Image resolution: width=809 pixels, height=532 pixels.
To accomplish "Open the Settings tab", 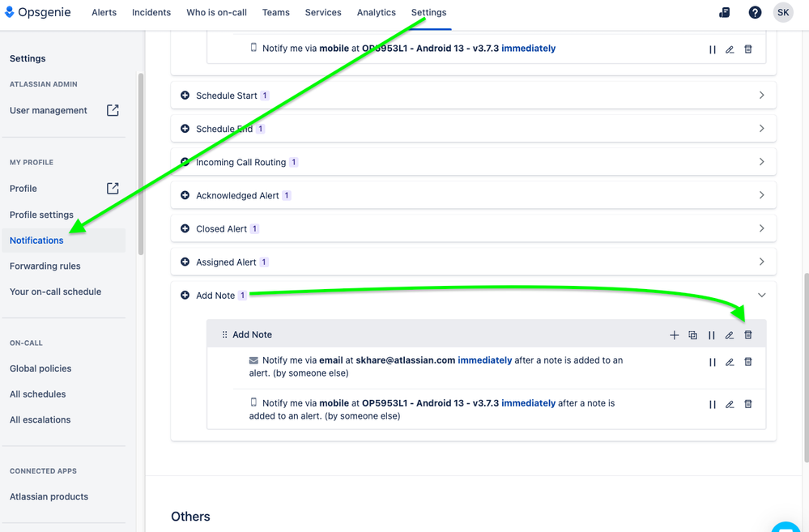I will [x=428, y=12].
